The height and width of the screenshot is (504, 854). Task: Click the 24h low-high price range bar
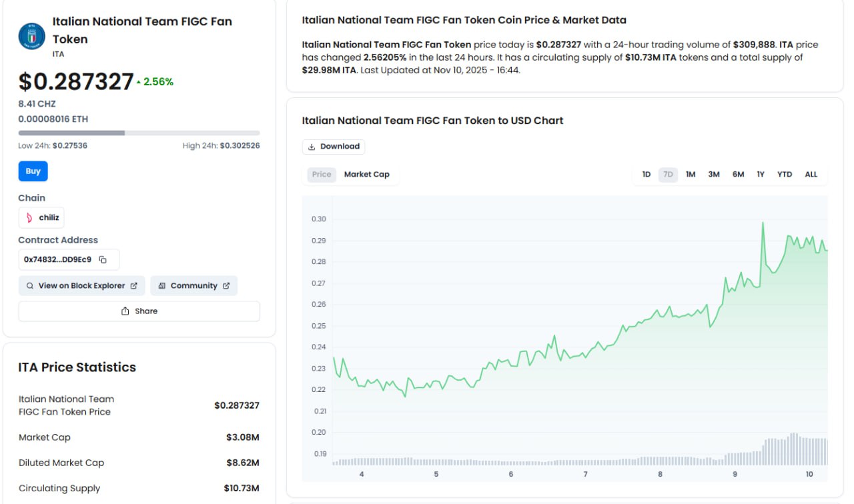139,133
